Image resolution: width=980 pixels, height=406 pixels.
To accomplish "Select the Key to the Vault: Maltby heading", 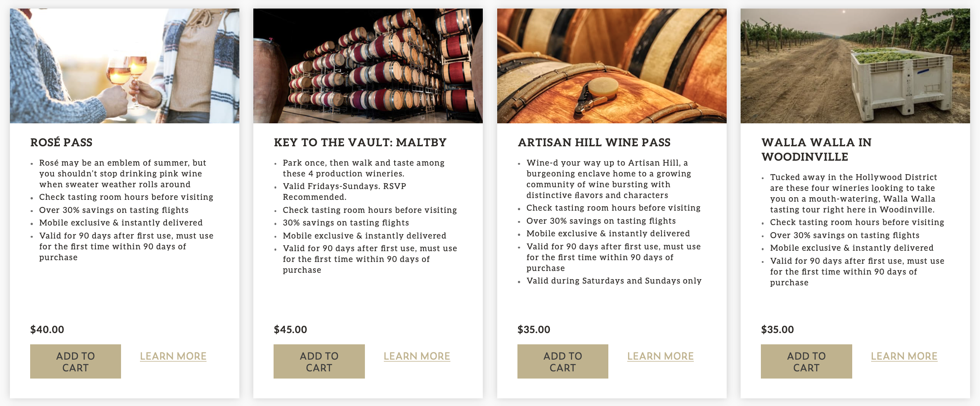I will (360, 143).
